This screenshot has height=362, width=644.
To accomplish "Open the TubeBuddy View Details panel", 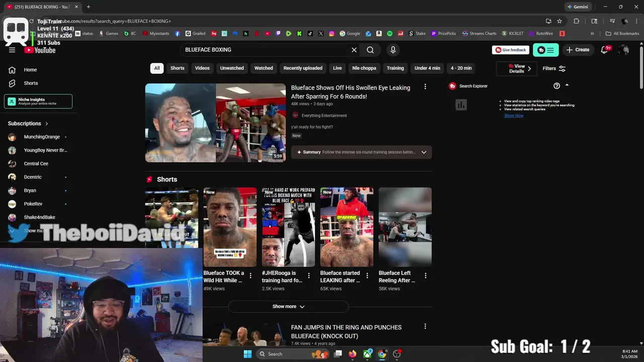I will point(517,68).
